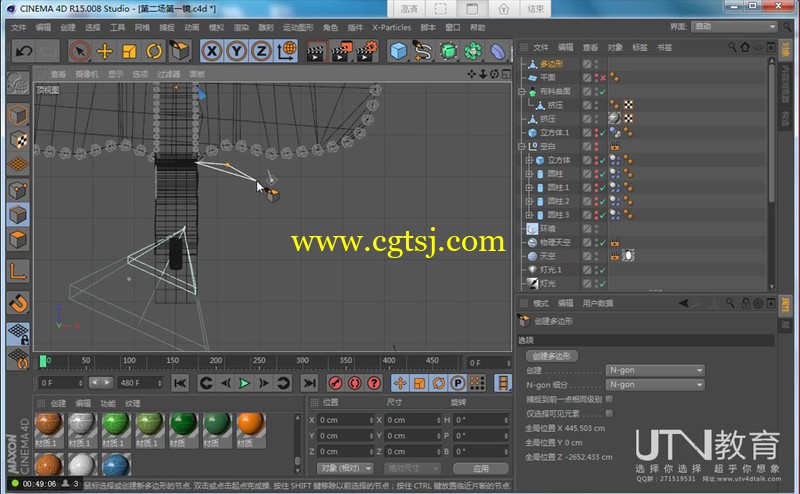Viewport: 800px width, 494px height.
Task: Open the NURBS generator green cube icon
Action: coord(448,51)
